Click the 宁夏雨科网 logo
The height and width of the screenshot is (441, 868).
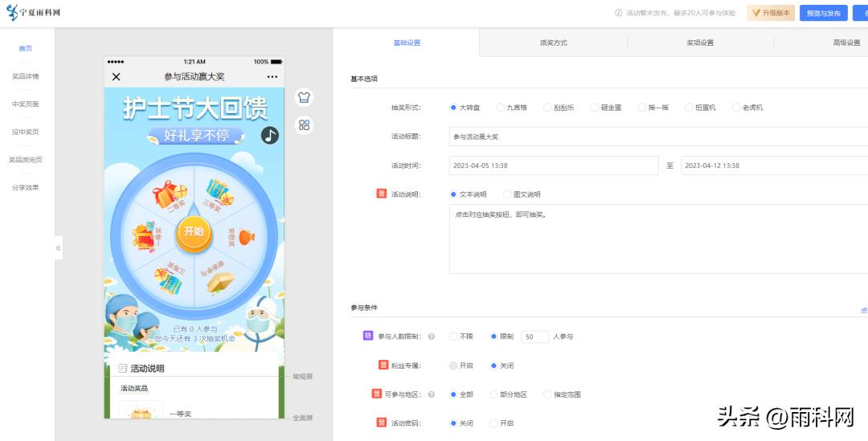coord(33,12)
